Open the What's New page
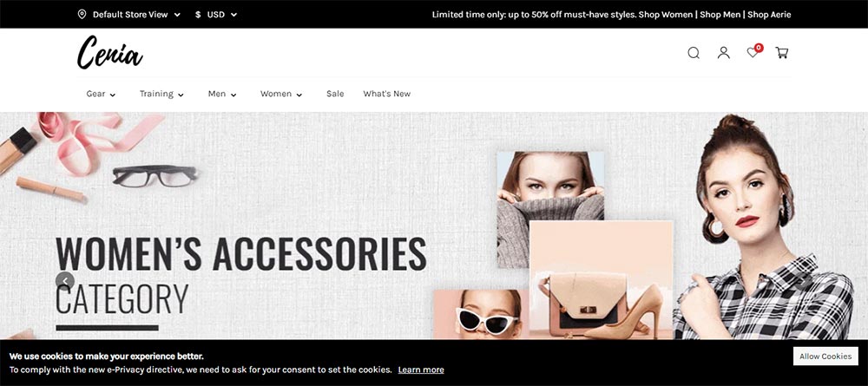The height and width of the screenshot is (386, 868). click(387, 94)
